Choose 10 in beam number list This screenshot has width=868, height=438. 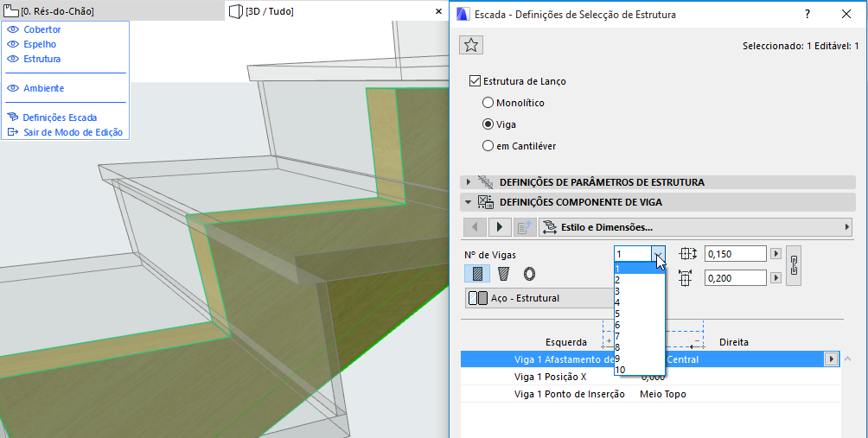tap(640, 370)
